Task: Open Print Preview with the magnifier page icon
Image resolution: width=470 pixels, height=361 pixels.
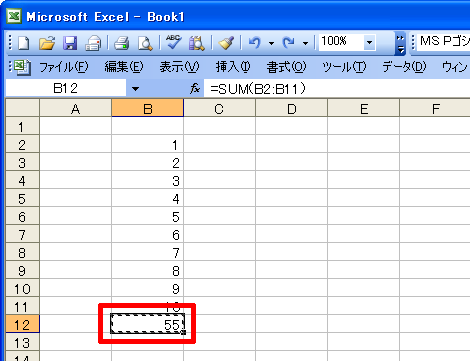Action: click(145, 43)
